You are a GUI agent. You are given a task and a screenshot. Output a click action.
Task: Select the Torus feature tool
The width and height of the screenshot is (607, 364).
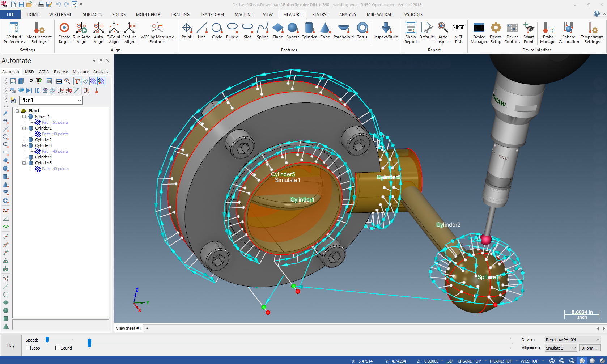pyautogui.click(x=362, y=32)
